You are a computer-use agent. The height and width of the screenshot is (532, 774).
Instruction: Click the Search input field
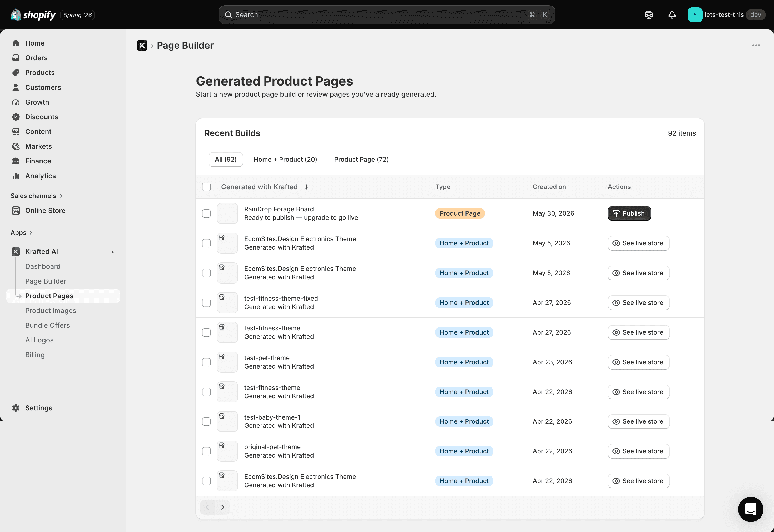[387, 15]
